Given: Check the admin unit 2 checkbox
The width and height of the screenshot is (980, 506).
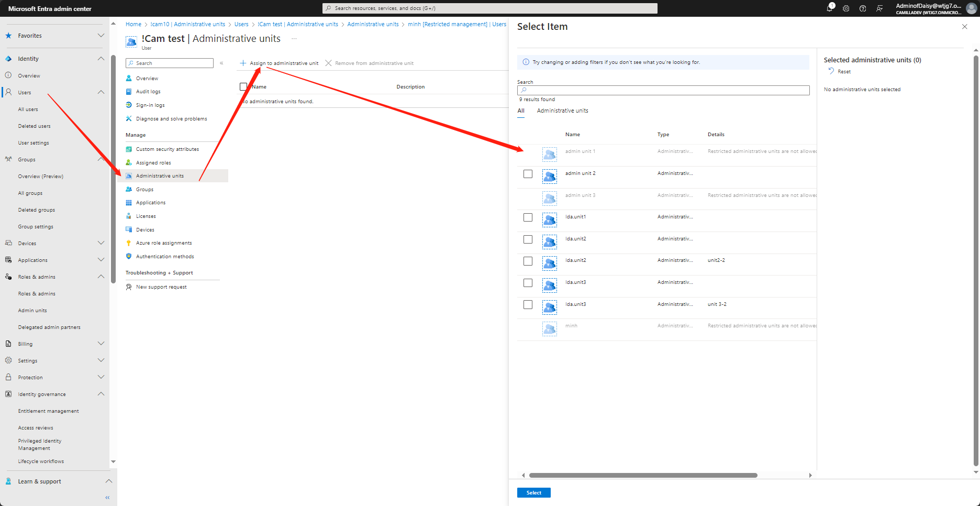Looking at the screenshot, I should pos(527,173).
